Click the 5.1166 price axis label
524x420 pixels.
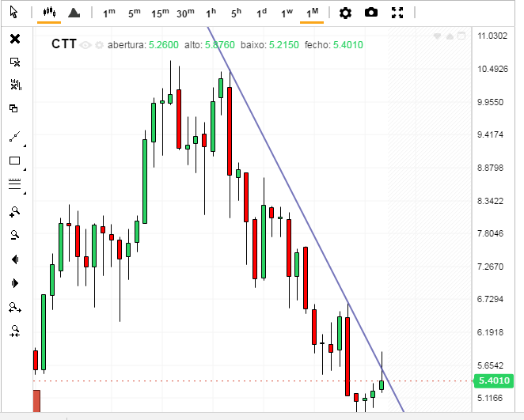pyautogui.click(x=490, y=398)
